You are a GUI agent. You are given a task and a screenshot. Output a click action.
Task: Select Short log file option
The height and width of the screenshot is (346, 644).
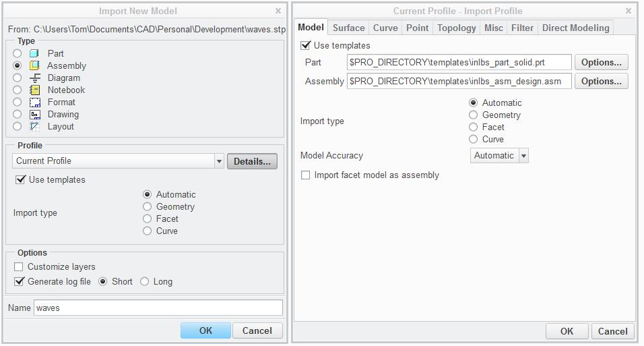(103, 282)
